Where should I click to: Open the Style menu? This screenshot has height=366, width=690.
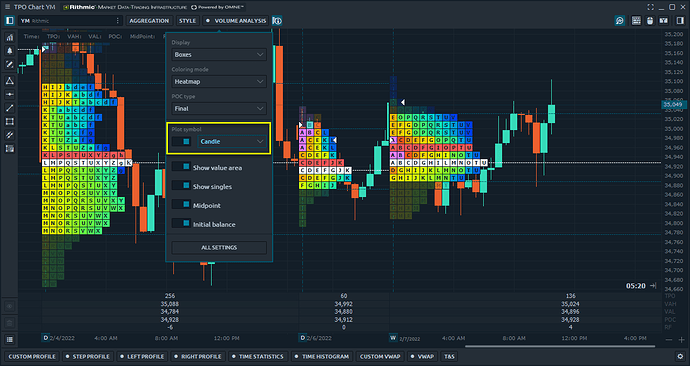click(x=187, y=21)
